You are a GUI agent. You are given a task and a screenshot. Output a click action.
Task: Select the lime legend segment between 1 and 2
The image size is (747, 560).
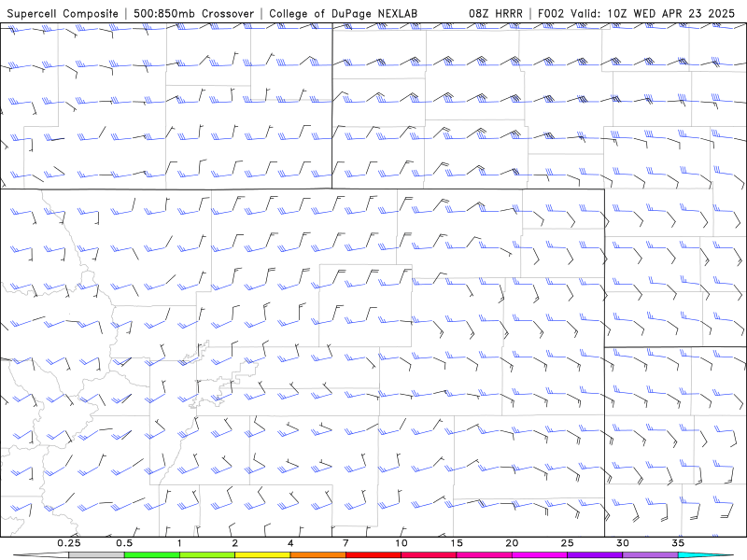pos(207,555)
